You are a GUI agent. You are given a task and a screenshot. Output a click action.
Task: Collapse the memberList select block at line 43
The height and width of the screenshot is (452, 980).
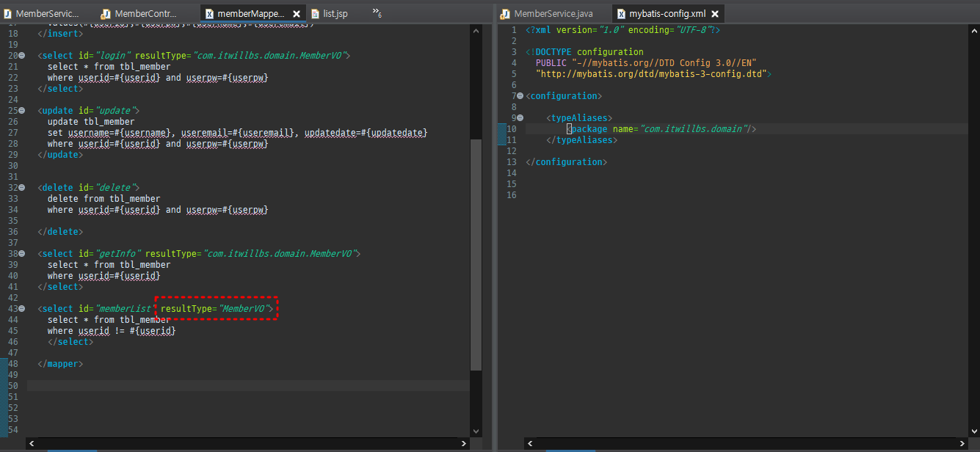tap(22, 309)
